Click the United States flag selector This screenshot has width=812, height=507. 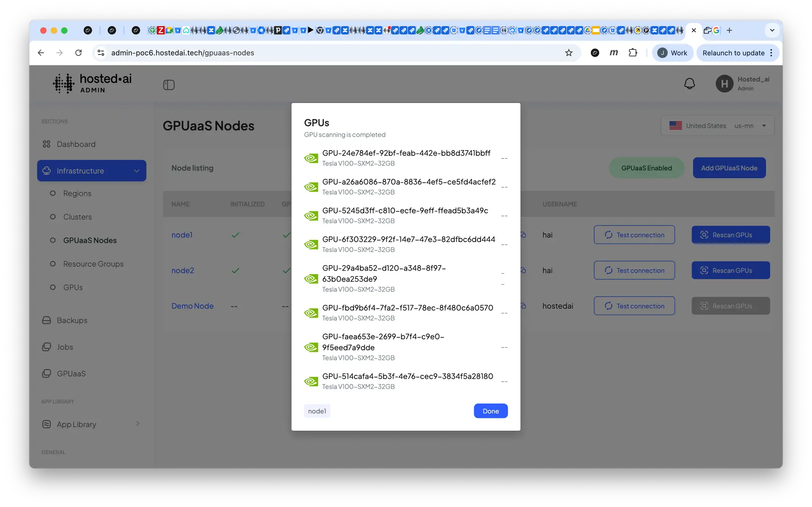675,126
